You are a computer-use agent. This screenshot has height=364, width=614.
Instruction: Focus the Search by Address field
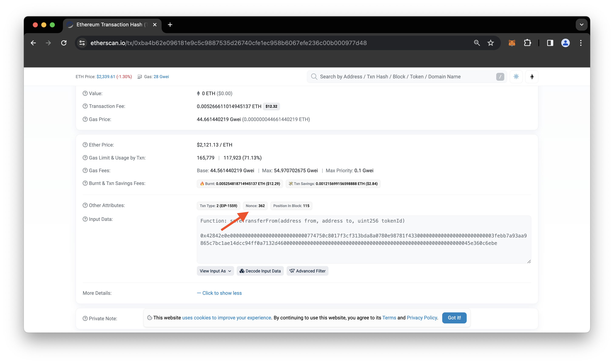406,76
